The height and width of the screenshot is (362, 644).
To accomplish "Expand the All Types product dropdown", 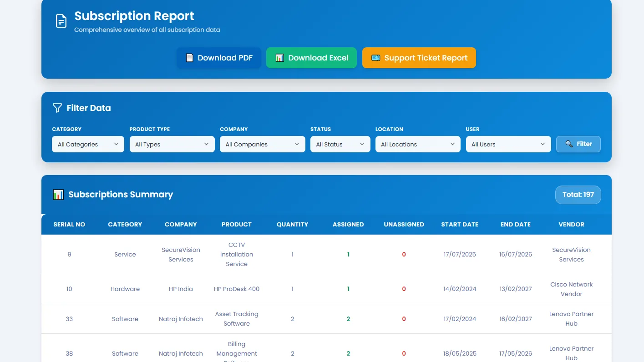I will [x=172, y=144].
